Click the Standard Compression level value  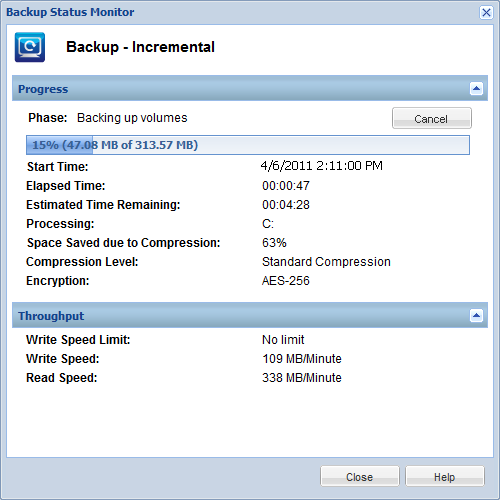coord(326,262)
